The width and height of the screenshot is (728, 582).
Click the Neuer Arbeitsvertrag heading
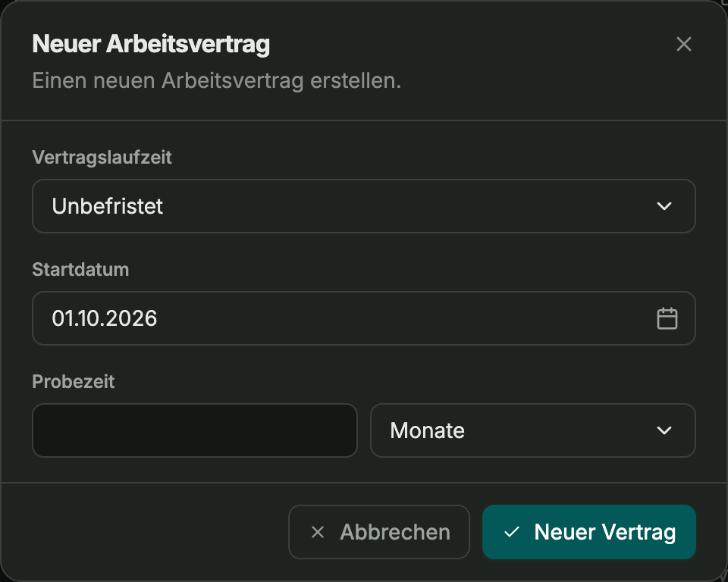point(151,45)
